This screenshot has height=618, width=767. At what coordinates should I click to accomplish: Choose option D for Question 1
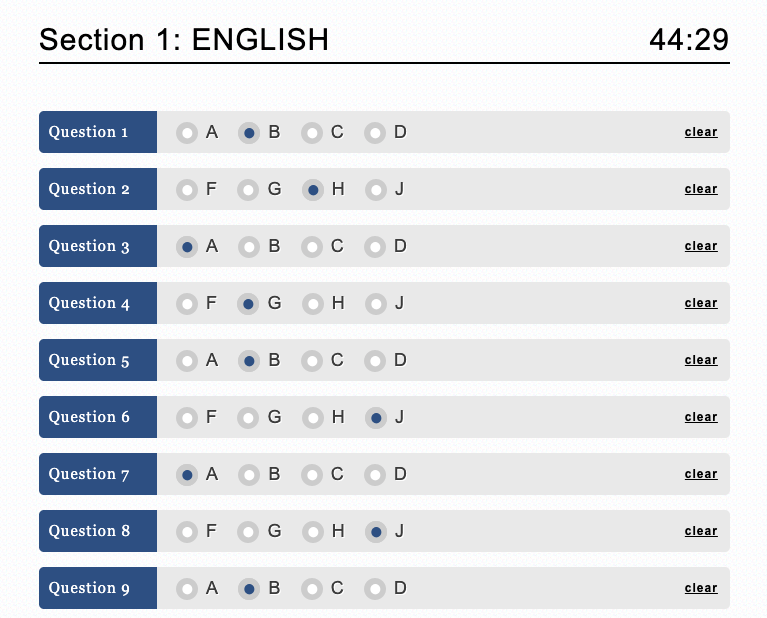point(375,133)
